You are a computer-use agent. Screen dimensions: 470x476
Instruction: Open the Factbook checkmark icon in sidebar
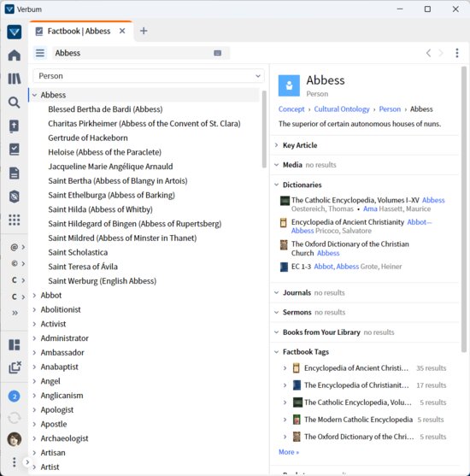[x=15, y=150]
